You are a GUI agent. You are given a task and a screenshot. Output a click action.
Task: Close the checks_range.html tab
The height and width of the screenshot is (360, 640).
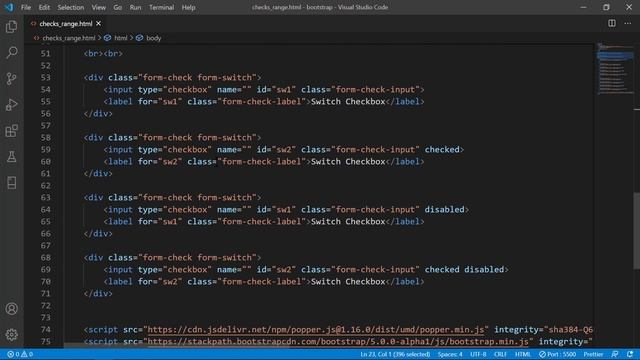coord(98,24)
